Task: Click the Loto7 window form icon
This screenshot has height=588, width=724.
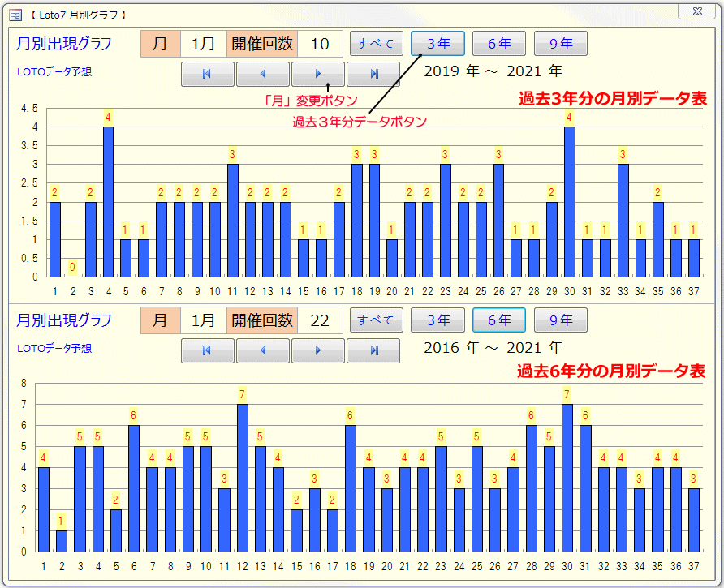Action: pos(15,15)
